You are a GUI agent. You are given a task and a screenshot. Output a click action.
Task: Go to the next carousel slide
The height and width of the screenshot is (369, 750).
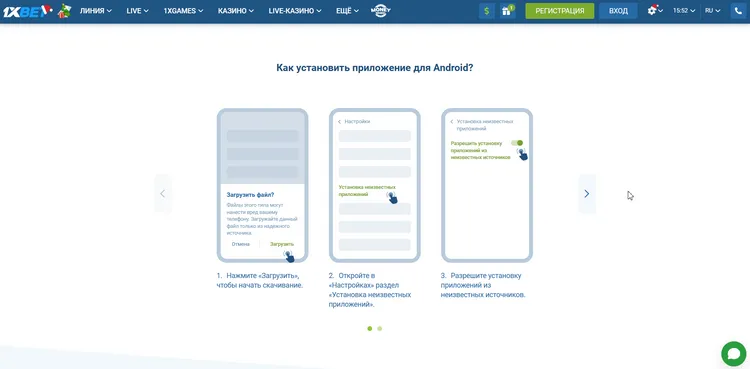pyautogui.click(x=587, y=193)
